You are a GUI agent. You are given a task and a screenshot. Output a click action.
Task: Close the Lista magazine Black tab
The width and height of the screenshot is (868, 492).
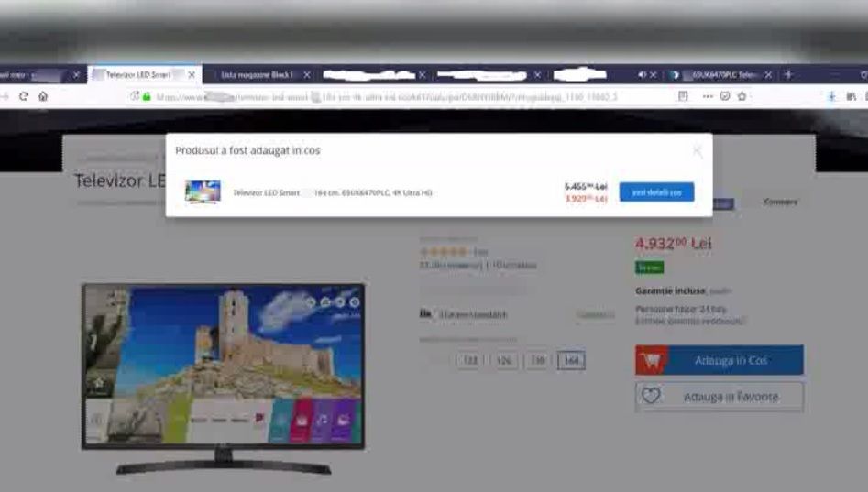[x=307, y=75]
